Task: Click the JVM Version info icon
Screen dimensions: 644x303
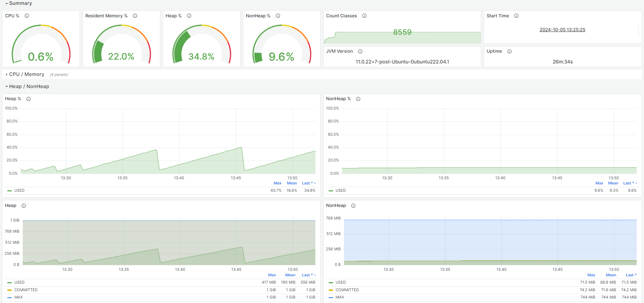Action: (360, 51)
